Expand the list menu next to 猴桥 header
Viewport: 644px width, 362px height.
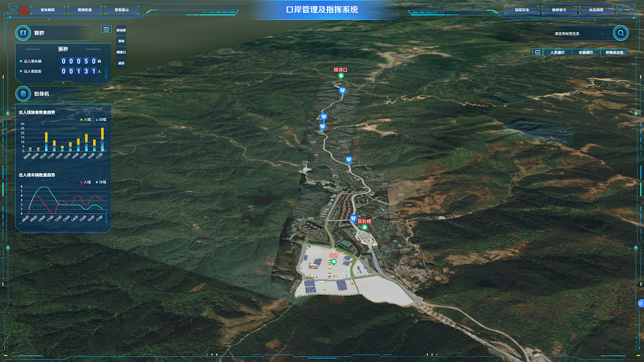pos(106,29)
